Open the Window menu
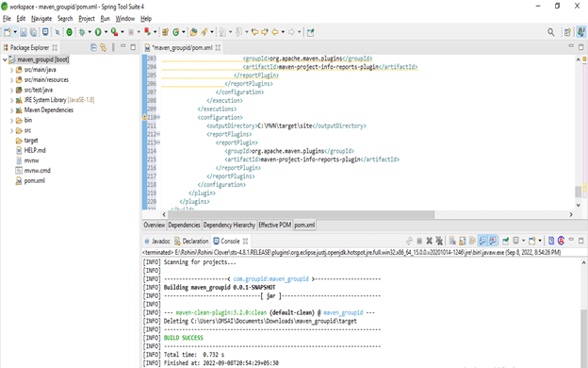 click(125, 19)
